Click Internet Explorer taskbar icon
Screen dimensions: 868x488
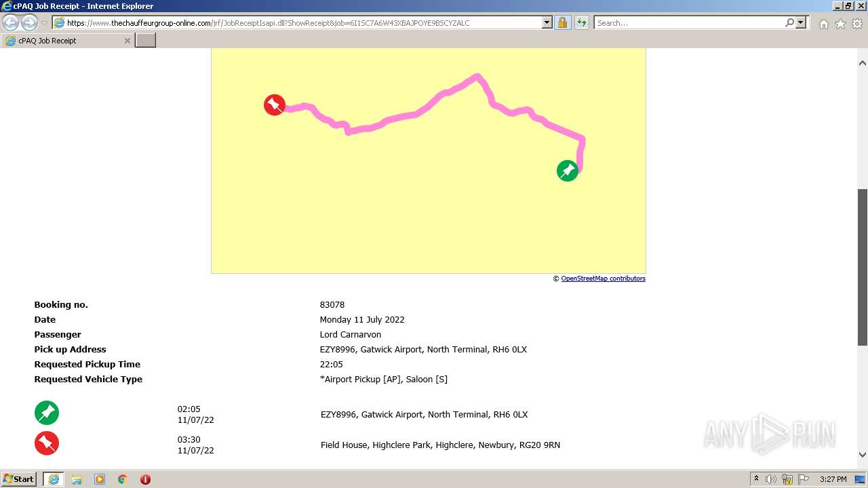click(54, 479)
